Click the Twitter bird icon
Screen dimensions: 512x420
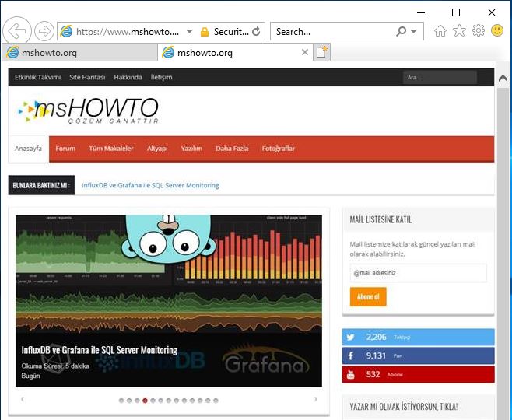(350, 337)
